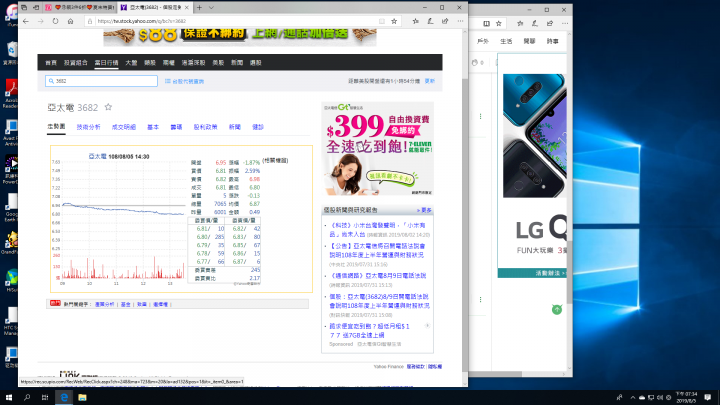Click Share icon in back browser window
This screenshot has width=720, height=405.
pos(550,23)
